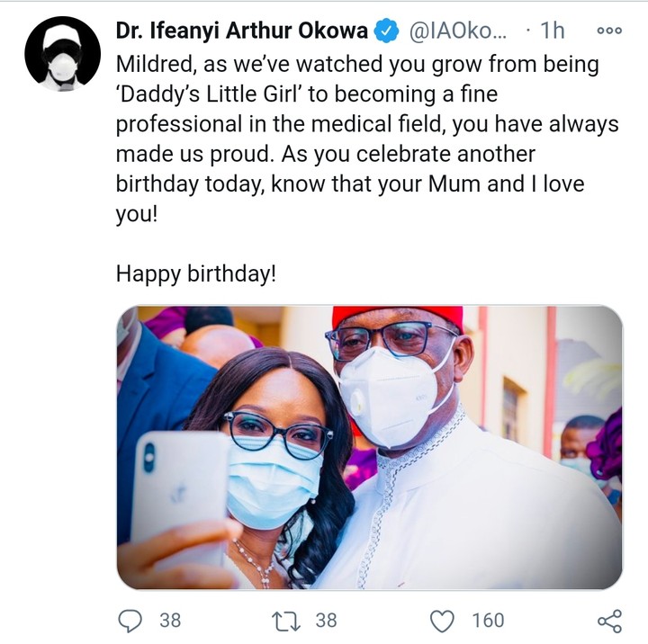Viewport: 648px width, 644px height.
Task: Open the share icon on the tweet
Action: point(609,620)
